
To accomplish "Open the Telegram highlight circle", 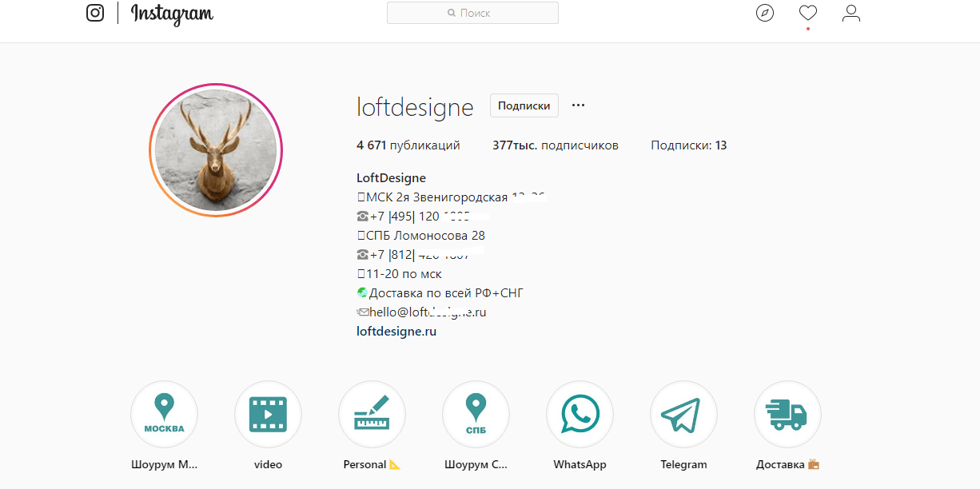I will pos(683,414).
